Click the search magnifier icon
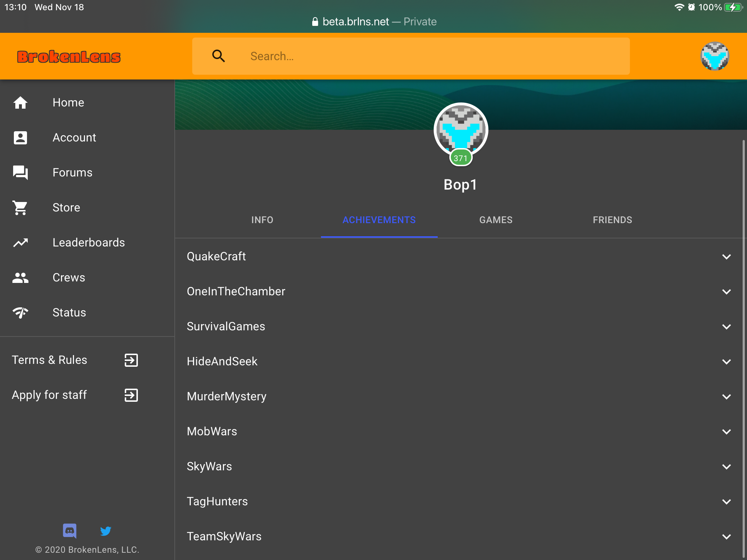Viewport: 747px width, 560px height. pyautogui.click(x=218, y=56)
